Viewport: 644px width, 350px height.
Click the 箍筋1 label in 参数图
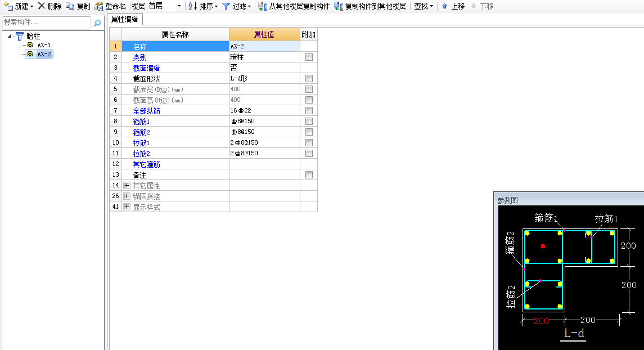(546, 218)
